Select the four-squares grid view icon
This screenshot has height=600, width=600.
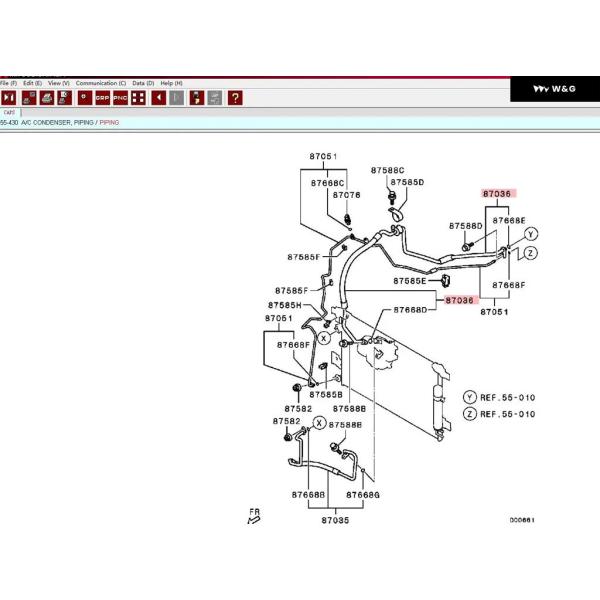pyautogui.click(x=138, y=98)
